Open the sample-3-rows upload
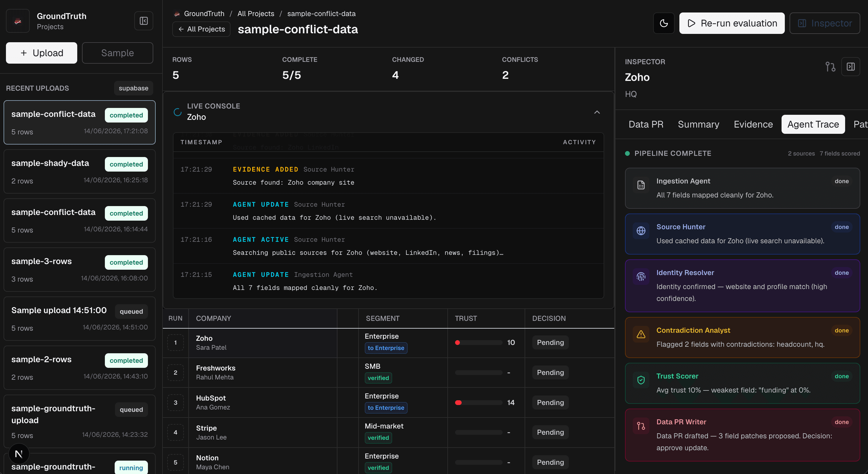Viewport: 868px width, 474px height. (x=80, y=270)
